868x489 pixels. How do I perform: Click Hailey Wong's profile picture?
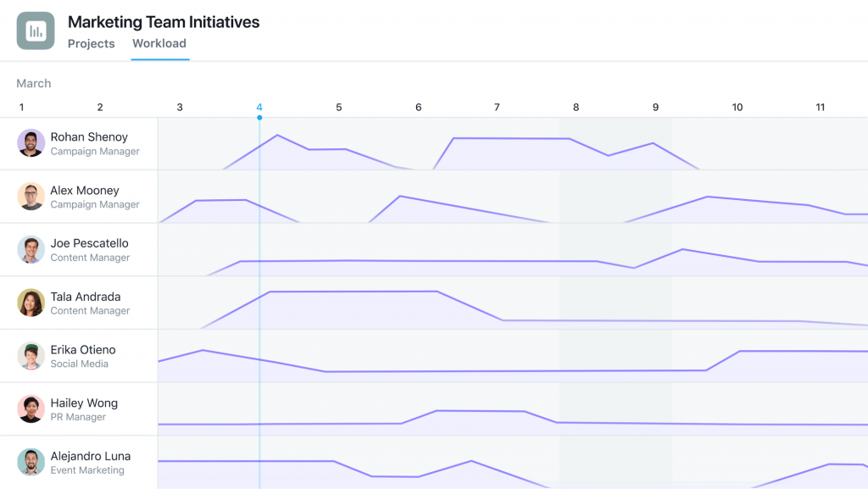31,409
